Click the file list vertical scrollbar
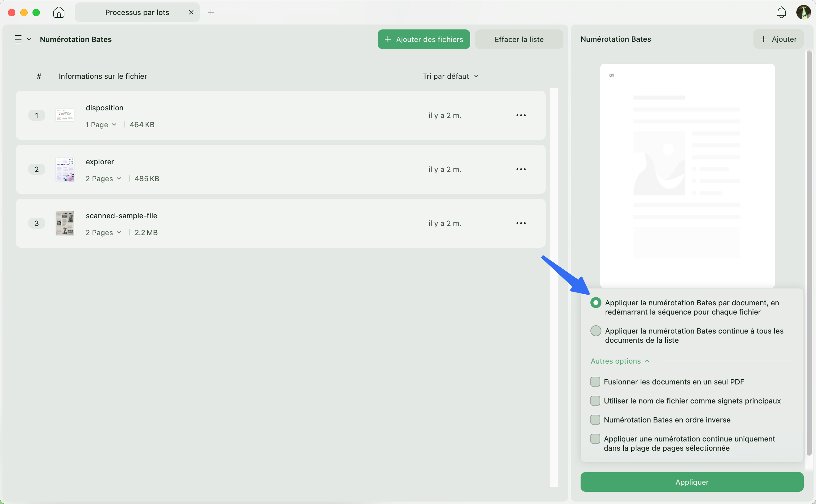Viewport: 816px width, 504px height. coord(553,287)
